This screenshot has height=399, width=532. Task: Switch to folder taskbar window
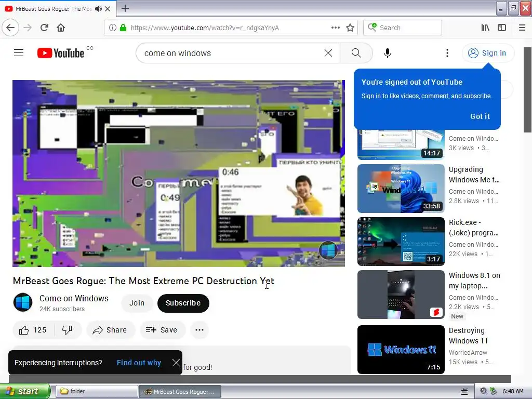coord(97,392)
